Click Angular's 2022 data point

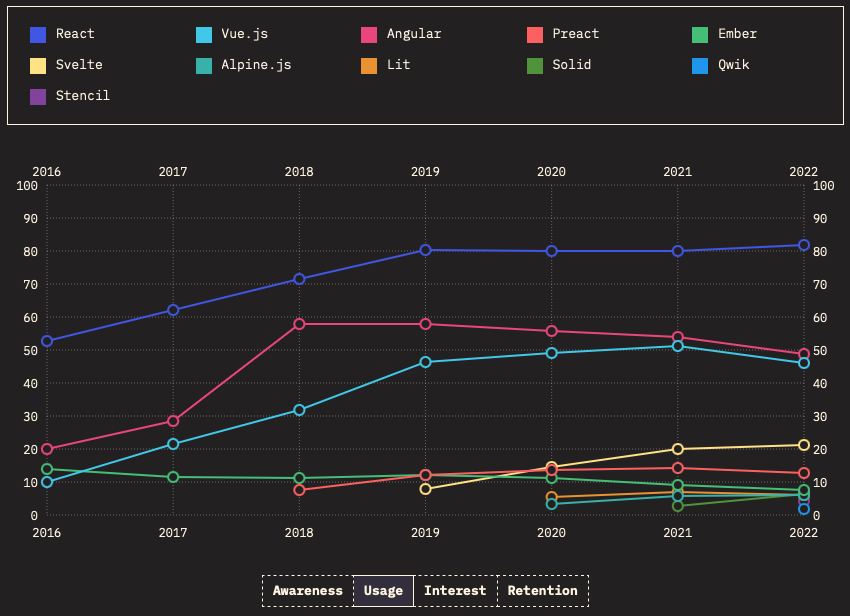coord(804,354)
